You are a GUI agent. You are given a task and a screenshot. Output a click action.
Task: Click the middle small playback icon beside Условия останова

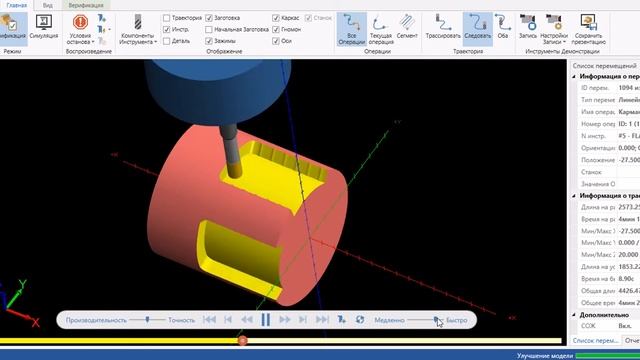[x=101, y=29]
